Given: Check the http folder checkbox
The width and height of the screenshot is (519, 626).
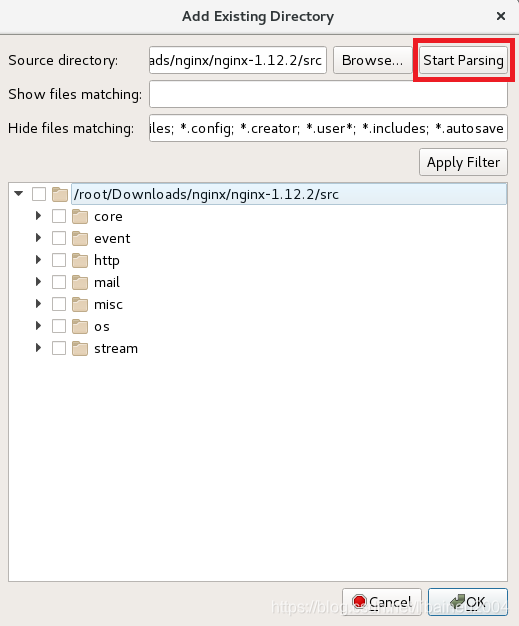Looking at the screenshot, I should coord(59,260).
